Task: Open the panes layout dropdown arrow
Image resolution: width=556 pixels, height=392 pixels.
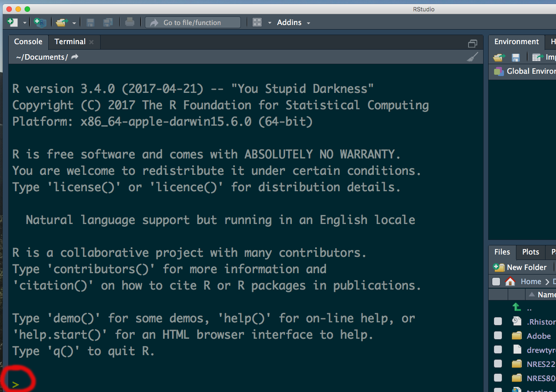Action: 269,23
